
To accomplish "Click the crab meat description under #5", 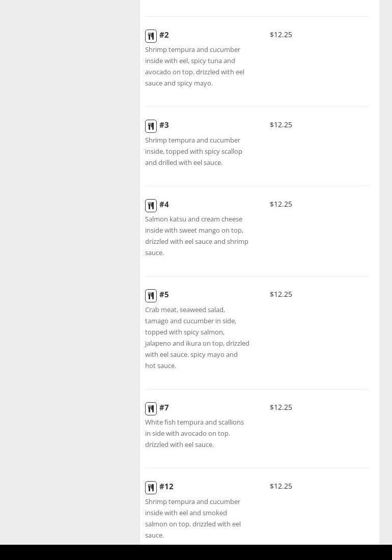I will tap(197, 338).
